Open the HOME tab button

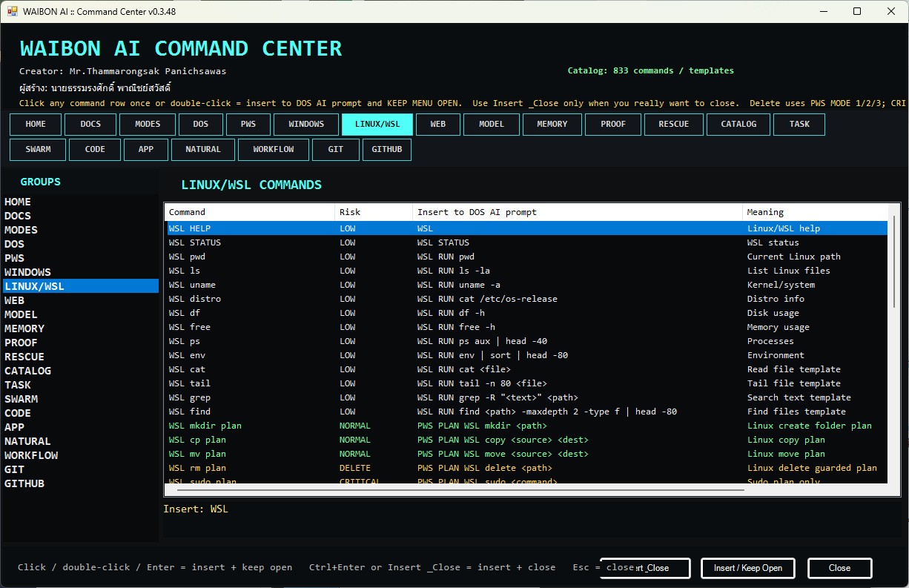(x=36, y=125)
